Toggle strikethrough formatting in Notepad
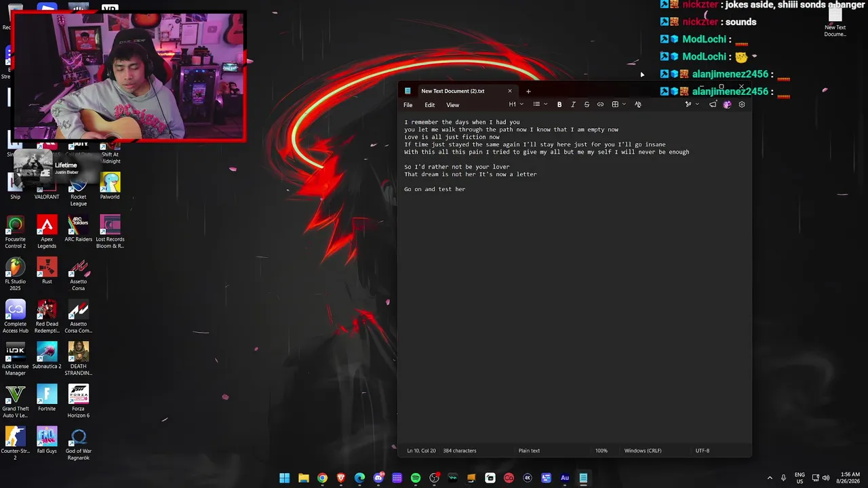Image resolution: width=868 pixels, height=488 pixels. [x=587, y=104]
